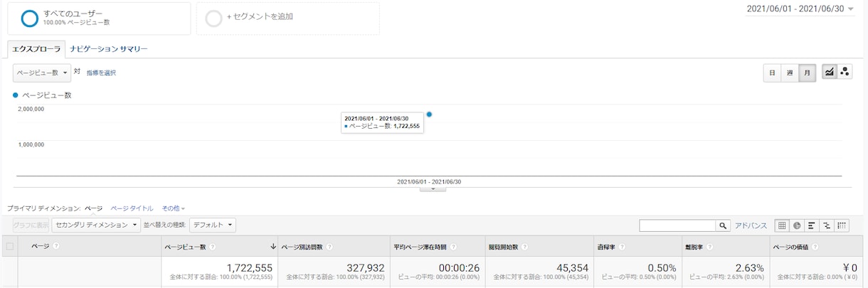
Task: Set graph interval to 週 (week)
Action: 789,73
